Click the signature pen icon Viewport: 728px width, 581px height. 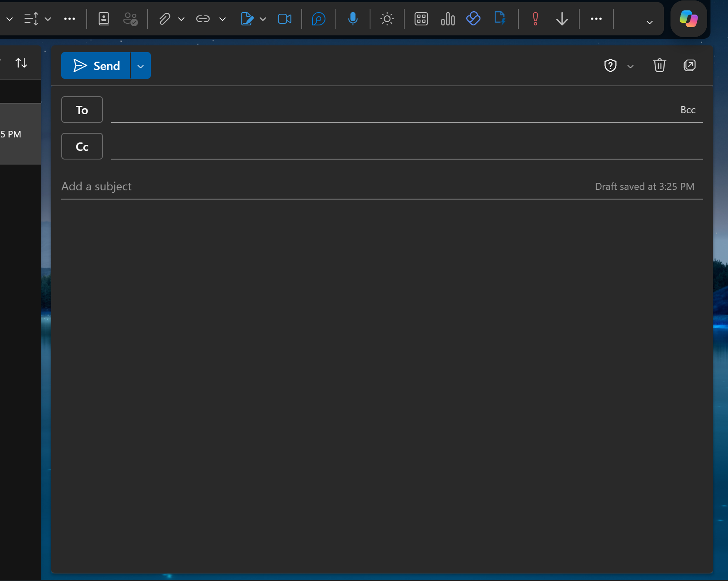tap(247, 19)
